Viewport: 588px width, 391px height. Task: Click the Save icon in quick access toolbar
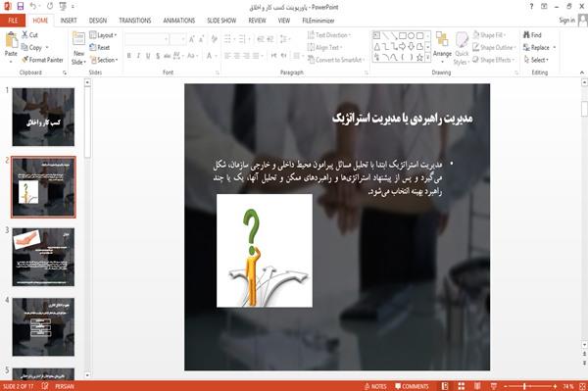point(21,7)
